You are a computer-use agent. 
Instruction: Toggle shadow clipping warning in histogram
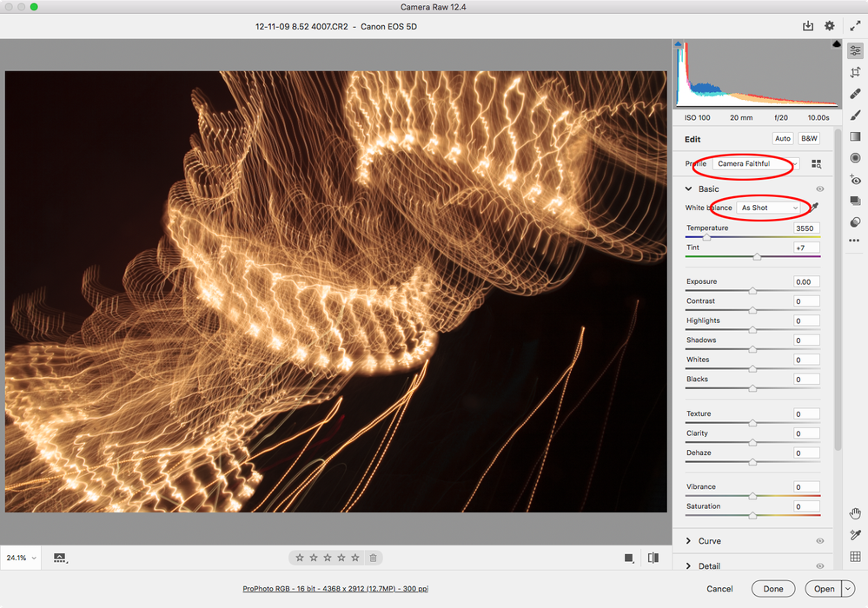(678, 43)
